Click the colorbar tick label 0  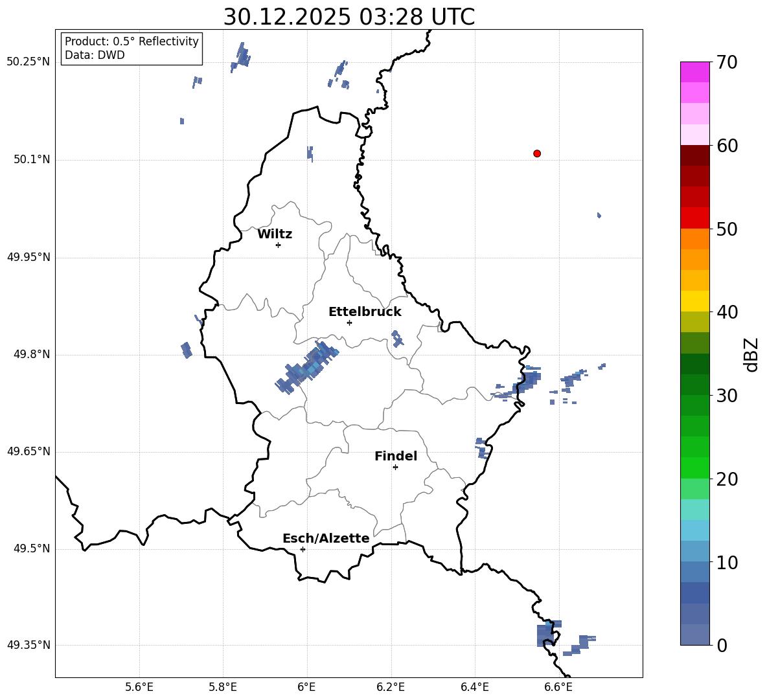[x=722, y=645]
